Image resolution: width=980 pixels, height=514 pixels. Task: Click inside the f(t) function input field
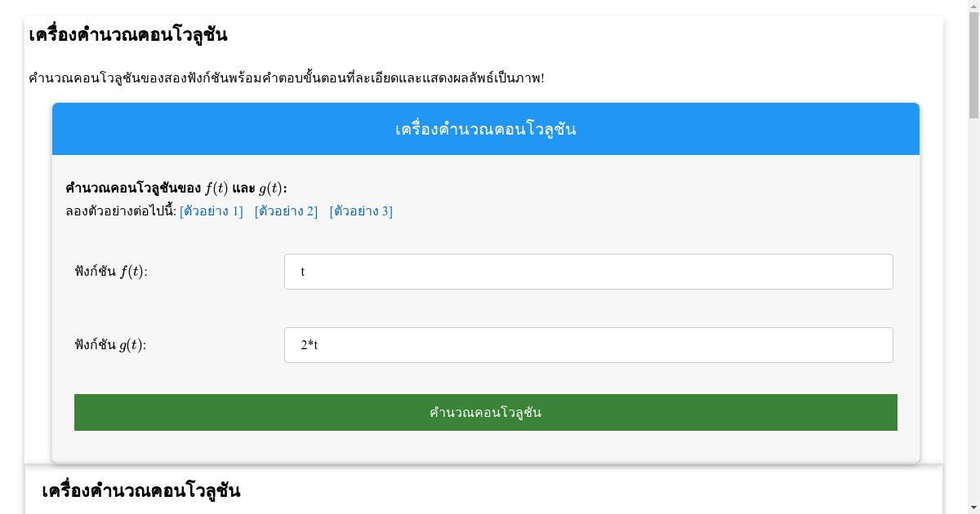[588, 271]
